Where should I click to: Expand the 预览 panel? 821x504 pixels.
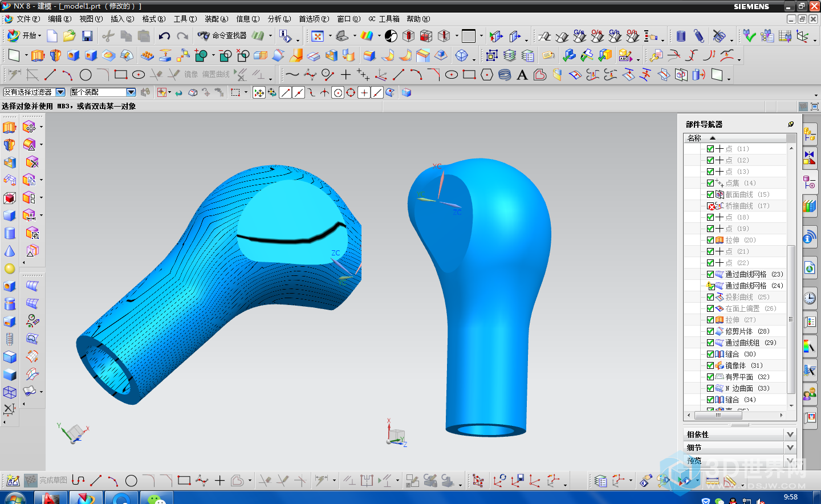[x=790, y=461]
